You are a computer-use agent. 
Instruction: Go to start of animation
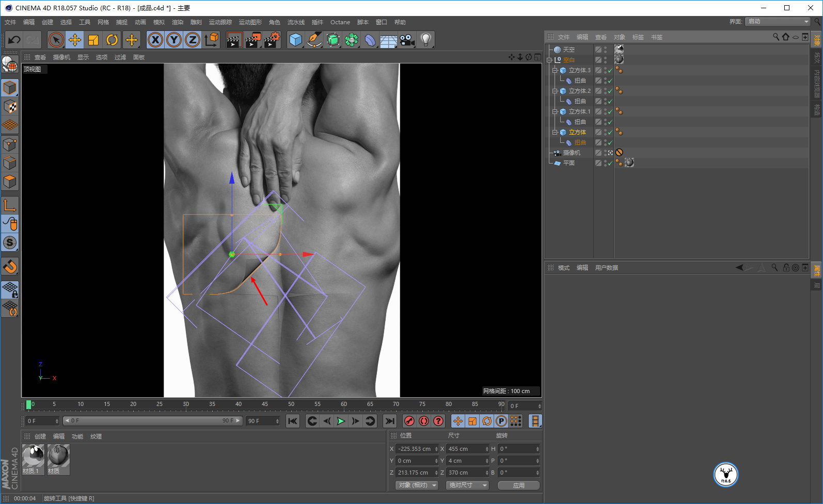[293, 421]
